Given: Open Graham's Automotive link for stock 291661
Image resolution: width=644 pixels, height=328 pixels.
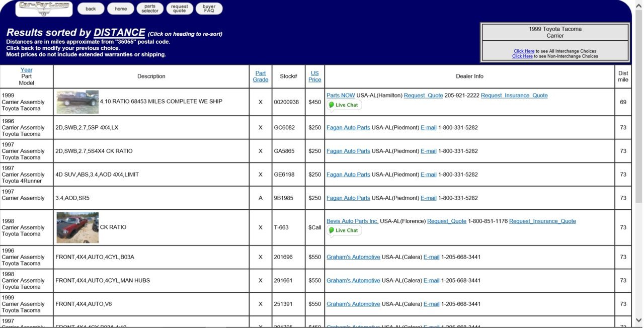Looking at the screenshot, I should [353, 281].
